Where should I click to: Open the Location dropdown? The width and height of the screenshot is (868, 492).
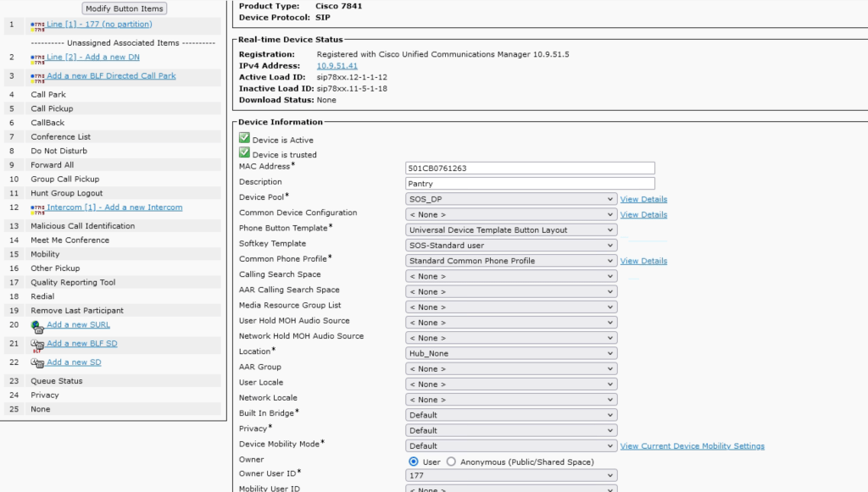(511, 353)
